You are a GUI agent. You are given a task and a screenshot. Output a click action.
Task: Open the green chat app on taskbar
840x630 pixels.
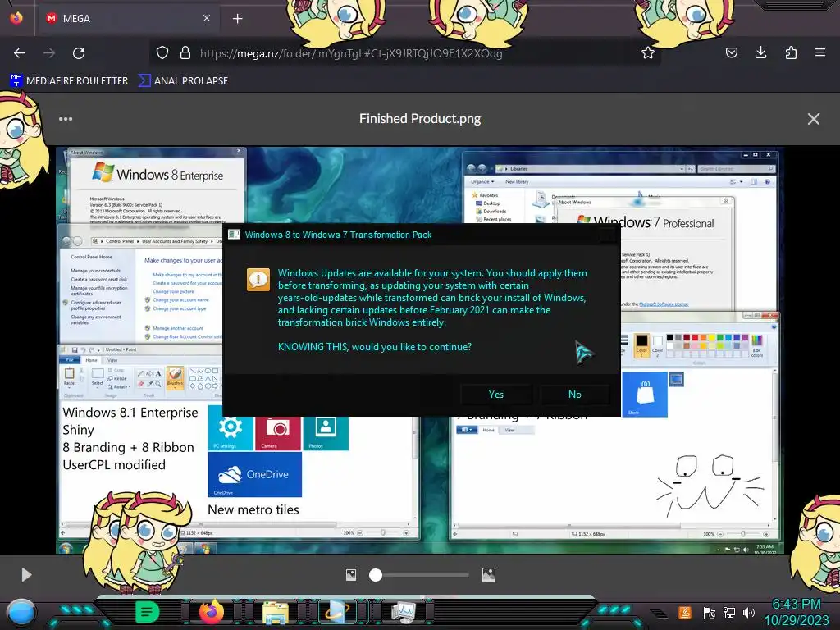tap(148, 612)
